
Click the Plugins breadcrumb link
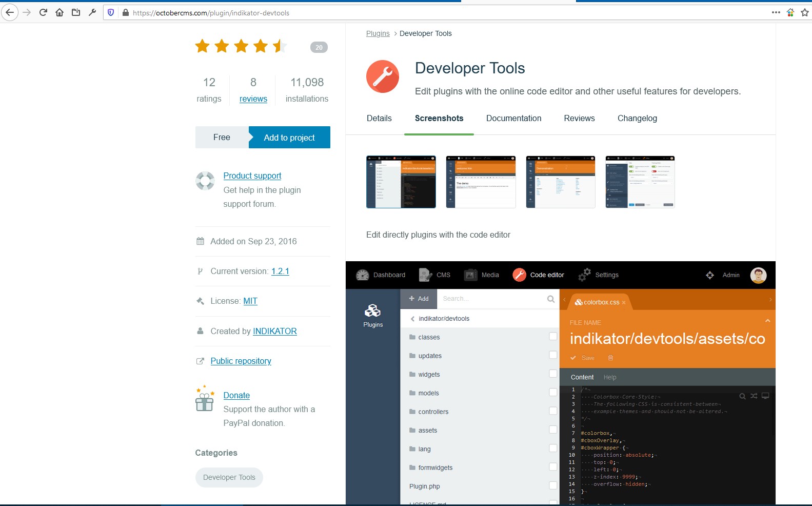tap(378, 33)
